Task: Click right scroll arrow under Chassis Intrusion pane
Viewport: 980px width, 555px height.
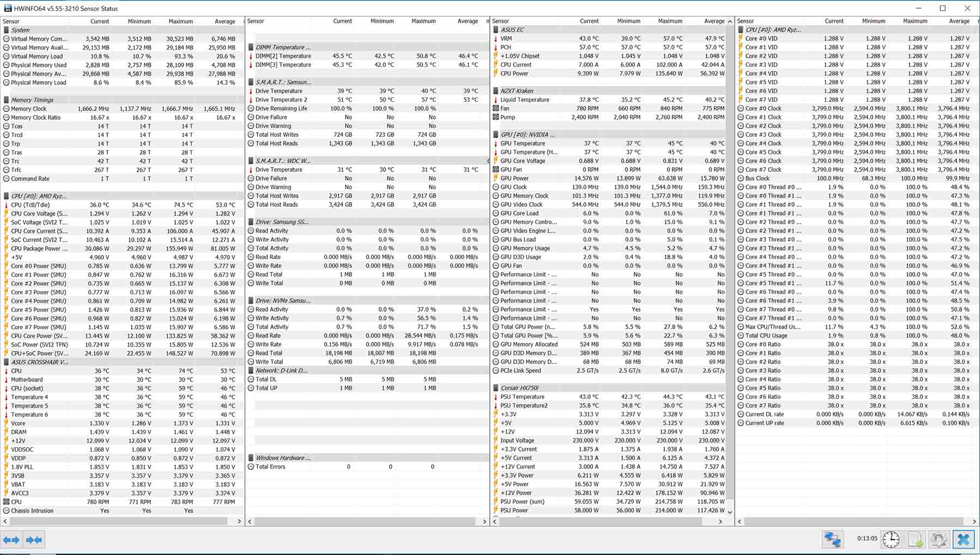Action: coord(239,521)
